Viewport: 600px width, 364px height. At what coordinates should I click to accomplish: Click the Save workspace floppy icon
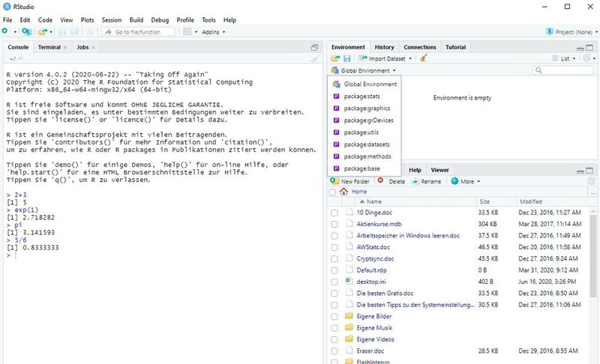(347, 58)
